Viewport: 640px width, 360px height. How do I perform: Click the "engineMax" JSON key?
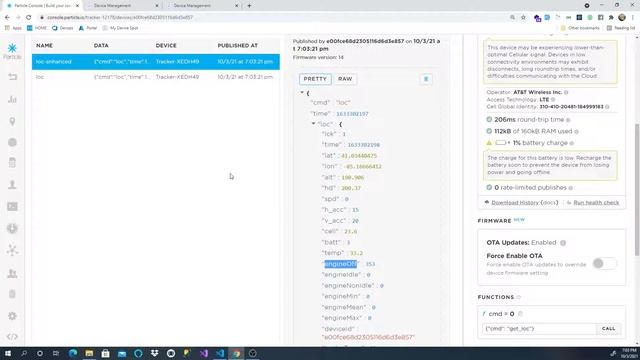(x=342, y=318)
